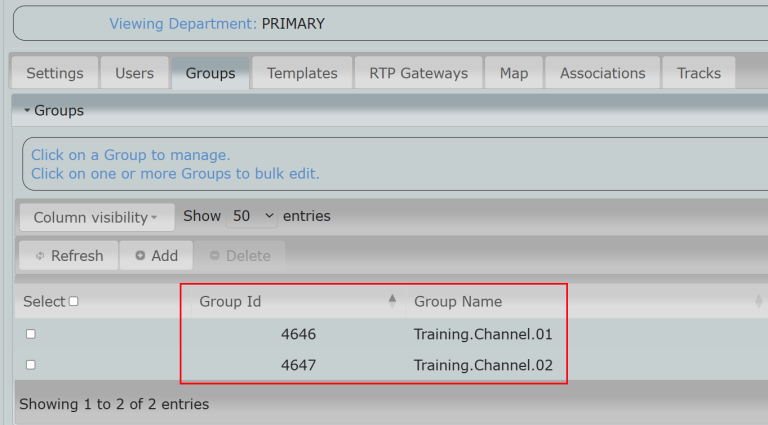Open the Tracks tab

[x=698, y=73]
